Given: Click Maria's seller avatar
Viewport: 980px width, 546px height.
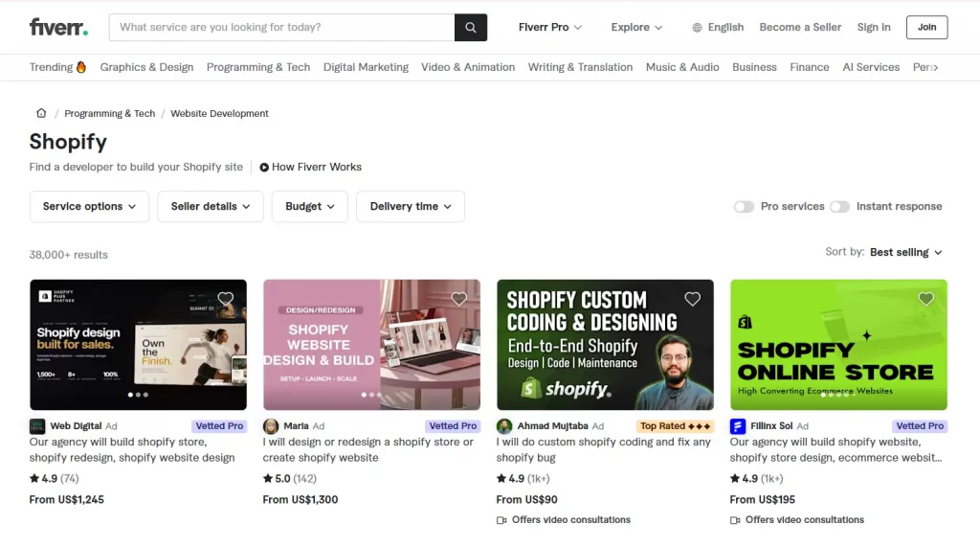Looking at the screenshot, I should pyautogui.click(x=271, y=426).
